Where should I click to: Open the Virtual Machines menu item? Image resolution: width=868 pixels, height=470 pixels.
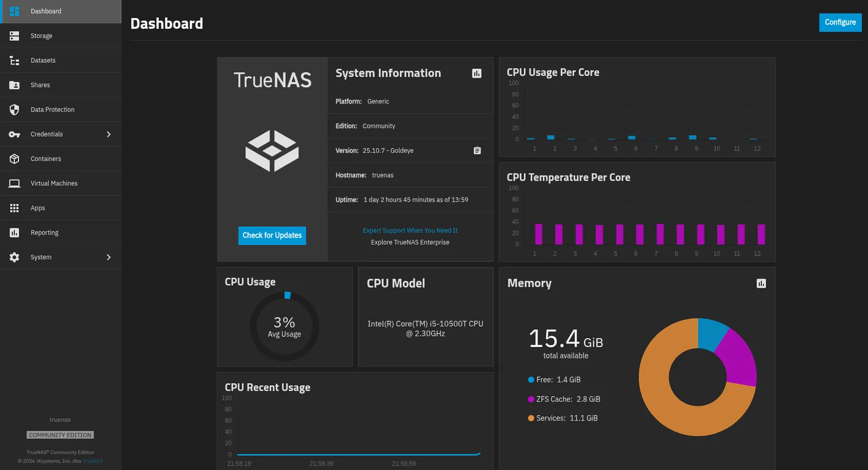click(x=61, y=183)
